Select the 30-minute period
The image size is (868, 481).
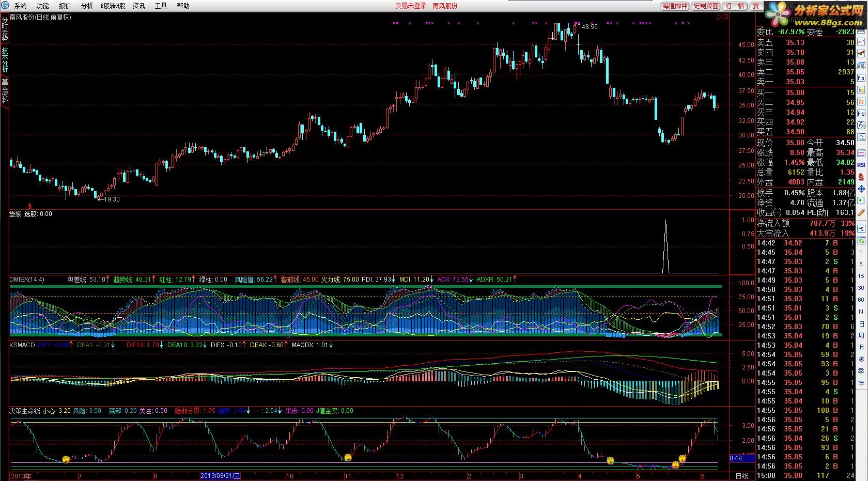tap(861, 288)
